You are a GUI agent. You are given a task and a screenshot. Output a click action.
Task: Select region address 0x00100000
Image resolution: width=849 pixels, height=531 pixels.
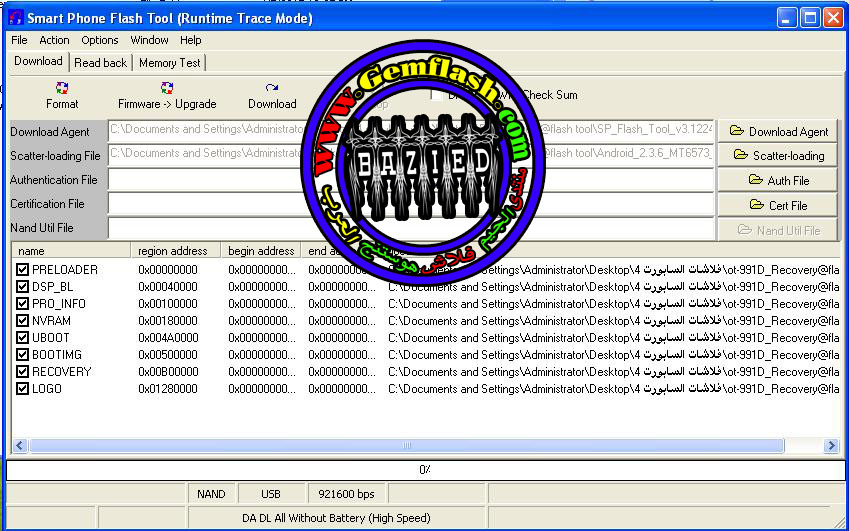(168, 304)
